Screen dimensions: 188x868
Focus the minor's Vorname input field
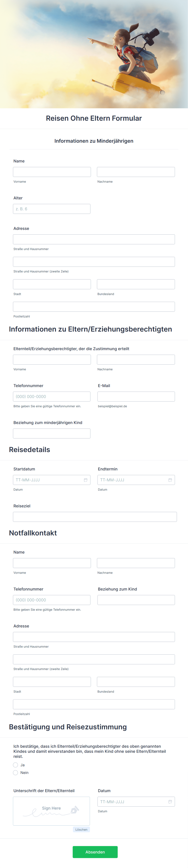click(52, 172)
